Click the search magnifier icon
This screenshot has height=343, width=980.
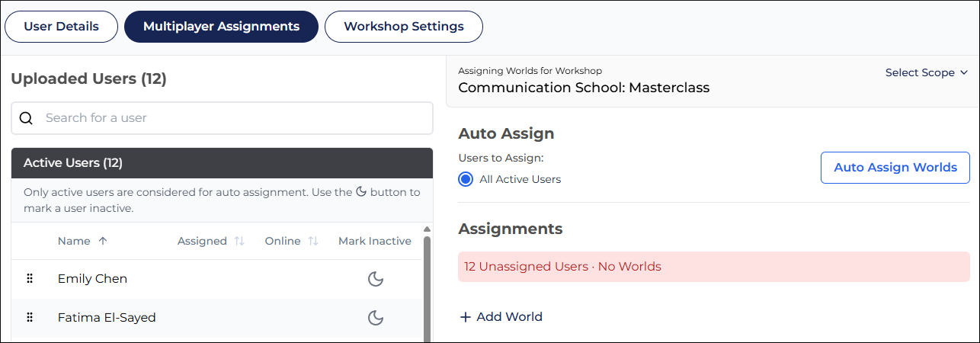27,118
